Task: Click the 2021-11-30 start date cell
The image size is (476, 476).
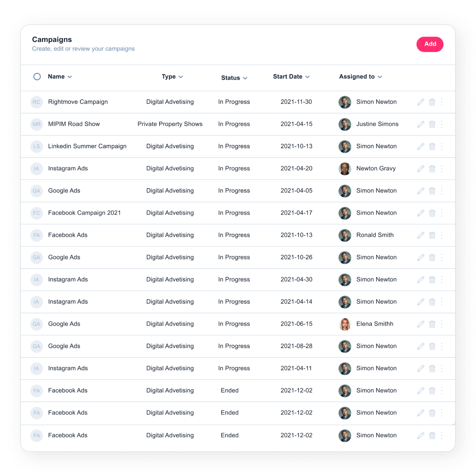Action: pos(296,102)
